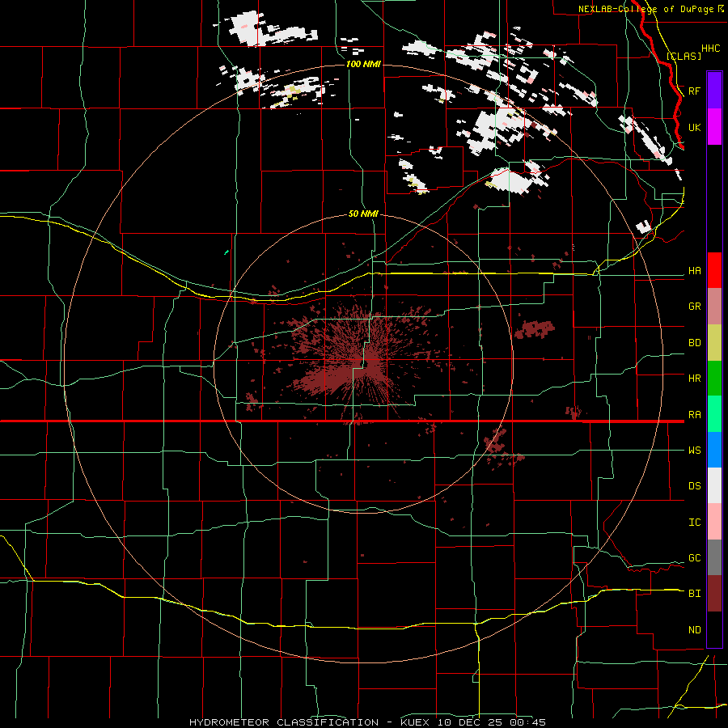The image size is (728, 728).
Task: Click the GC legend label
Action: click(694, 558)
